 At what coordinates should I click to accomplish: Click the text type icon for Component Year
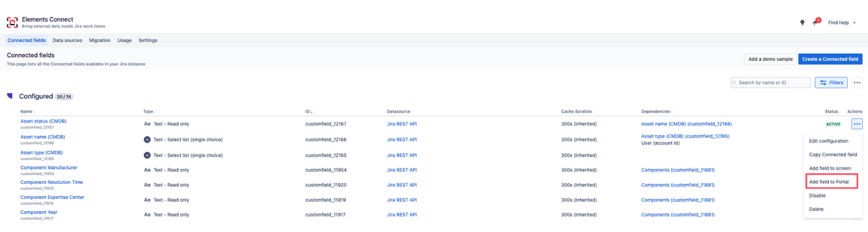point(147,215)
